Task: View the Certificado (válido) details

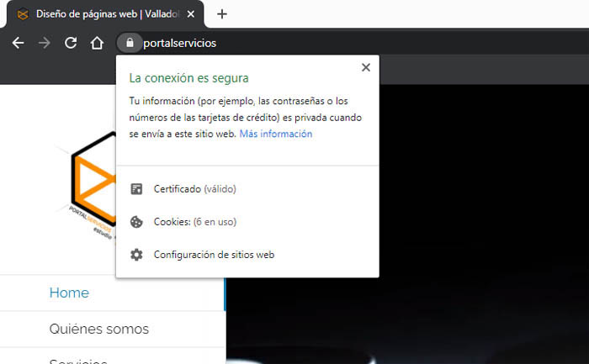Action: point(194,189)
